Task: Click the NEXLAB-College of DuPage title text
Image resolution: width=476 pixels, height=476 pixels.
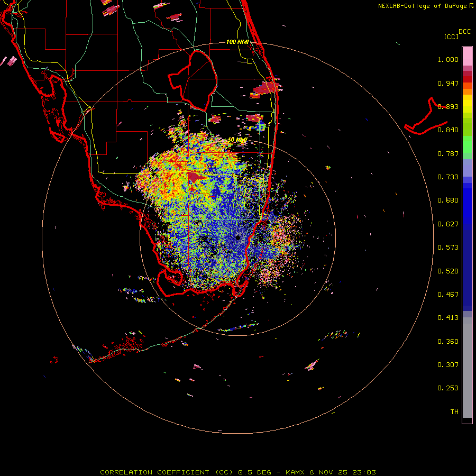Action: (x=425, y=6)
